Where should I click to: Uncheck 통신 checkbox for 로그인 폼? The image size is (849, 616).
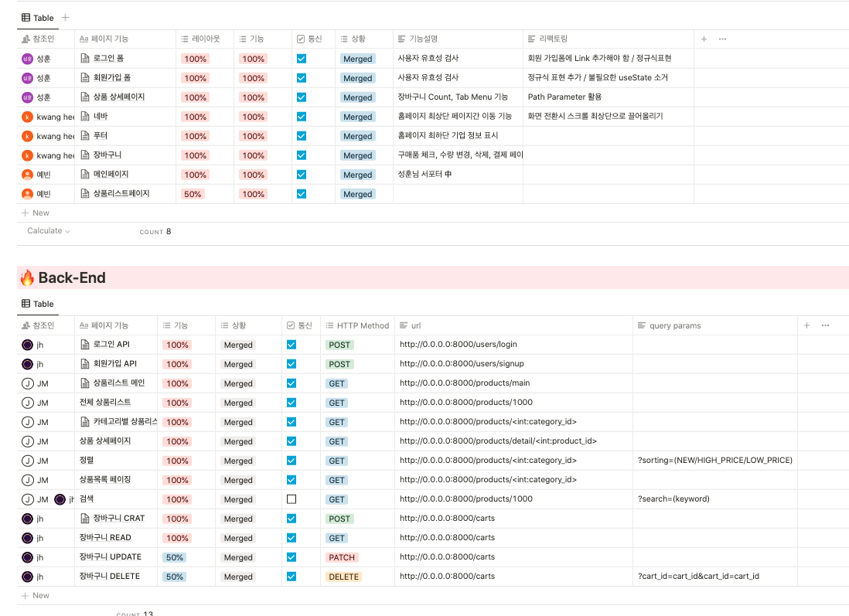[x=302, y=59]
